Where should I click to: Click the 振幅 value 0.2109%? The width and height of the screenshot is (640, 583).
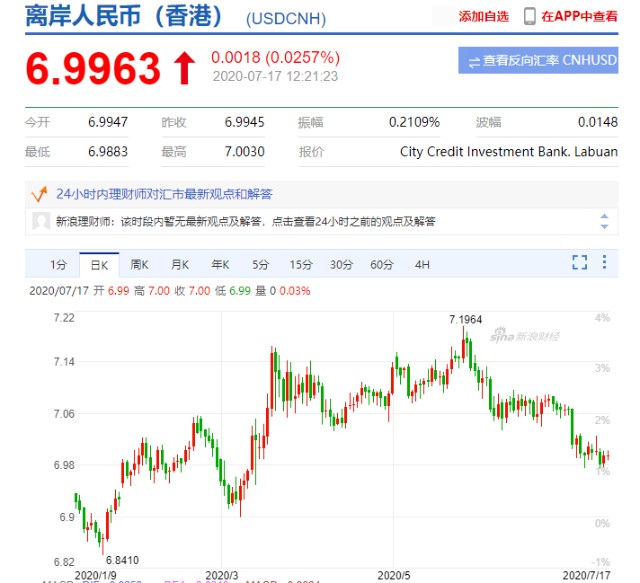pos(414,122)
